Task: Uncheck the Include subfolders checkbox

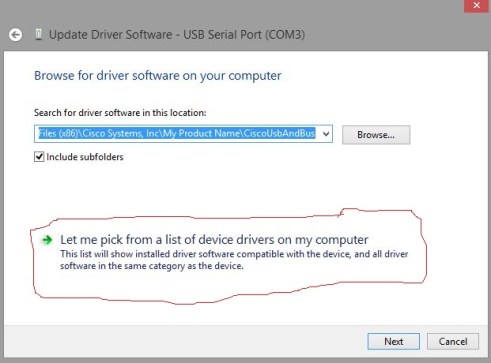Action: 39,157
